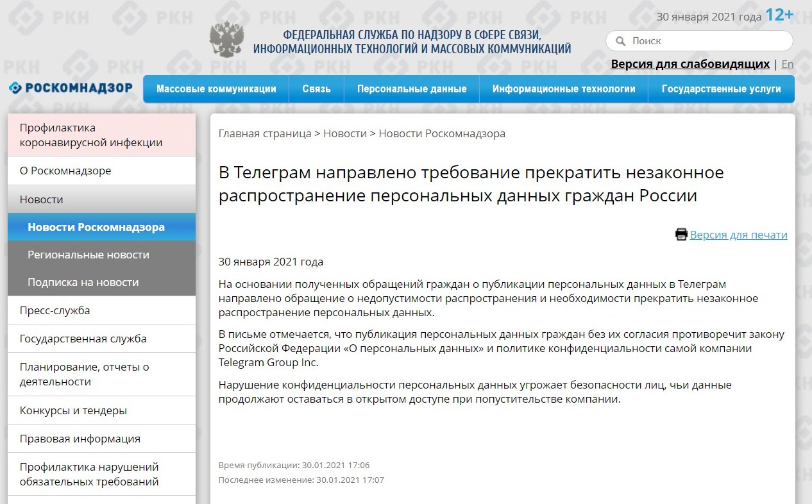812x504 pixels.
Task: Open Региональные новости subitem
Action: click(x=101, y=255)
